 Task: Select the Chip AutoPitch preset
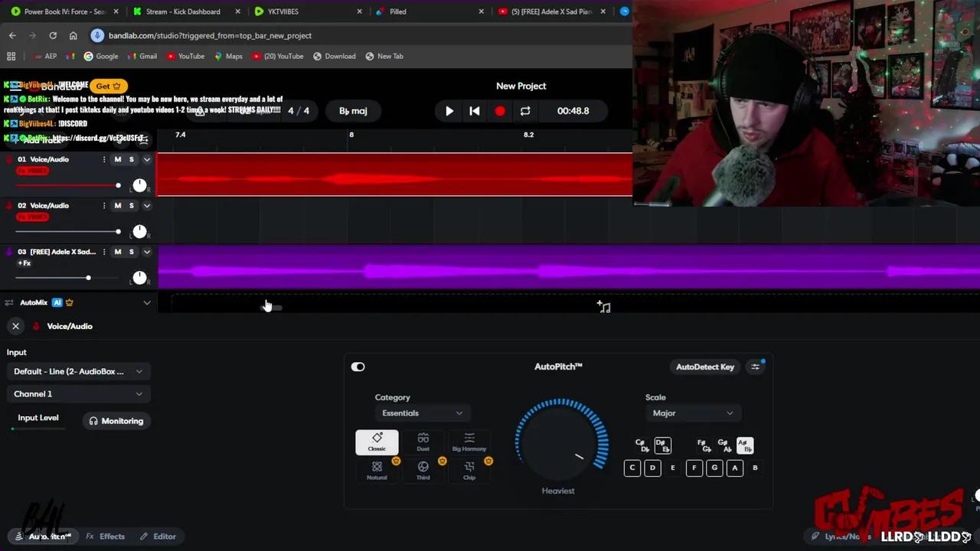469,471
